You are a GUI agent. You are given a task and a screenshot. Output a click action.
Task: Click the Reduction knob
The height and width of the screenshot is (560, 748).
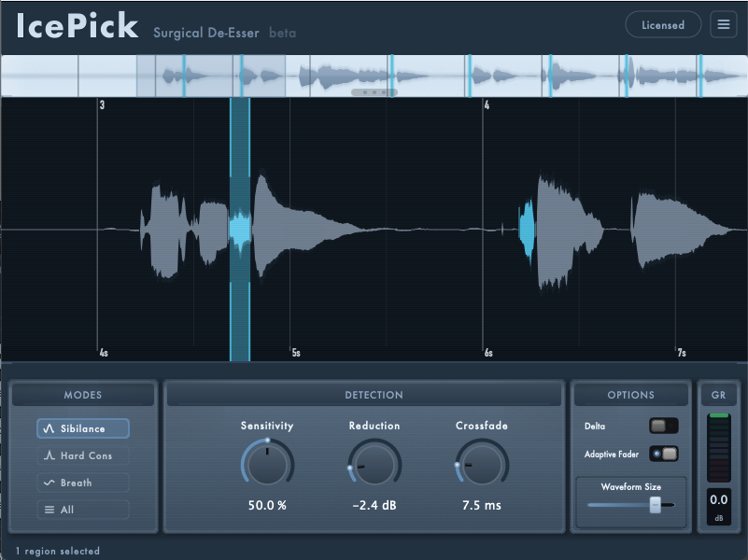click(374, 461)
